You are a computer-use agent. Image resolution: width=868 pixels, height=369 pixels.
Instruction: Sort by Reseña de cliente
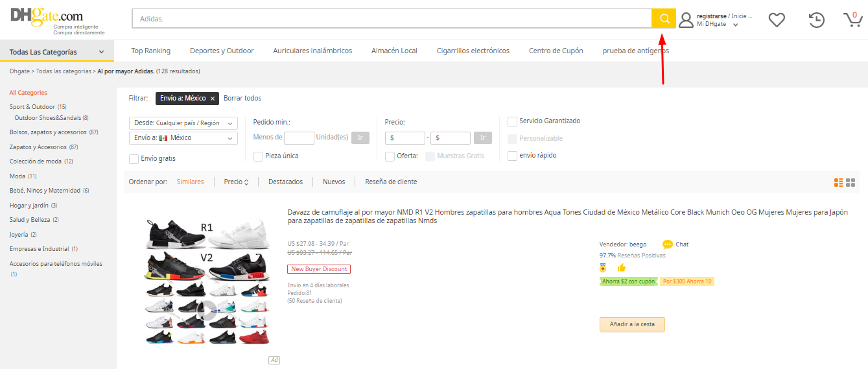[391, 182]
